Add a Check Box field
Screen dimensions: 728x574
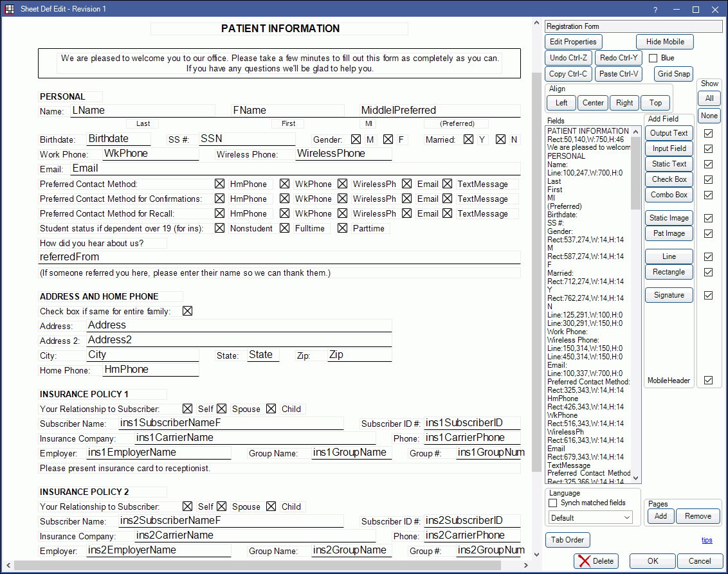point(668,179)
